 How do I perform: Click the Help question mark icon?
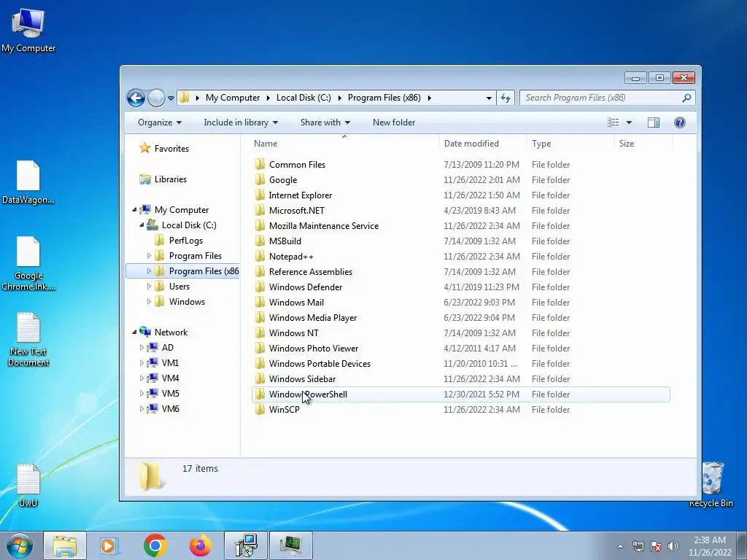pyautogui.click(x=679, y=122)
